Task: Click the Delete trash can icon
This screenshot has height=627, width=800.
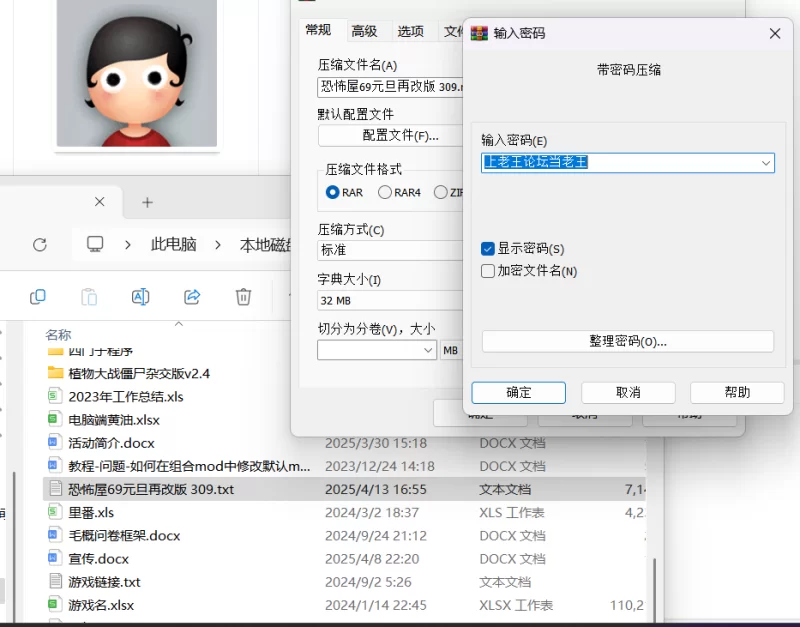Action: point(243,296)
